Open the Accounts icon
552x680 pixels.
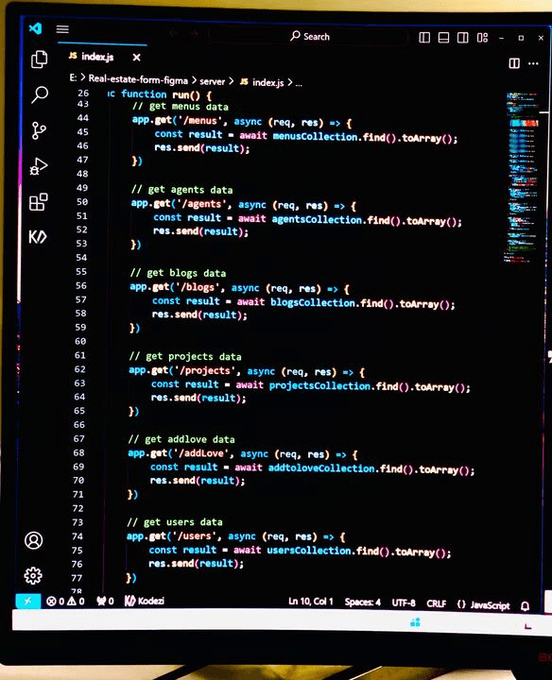click(x=33, y=540)
